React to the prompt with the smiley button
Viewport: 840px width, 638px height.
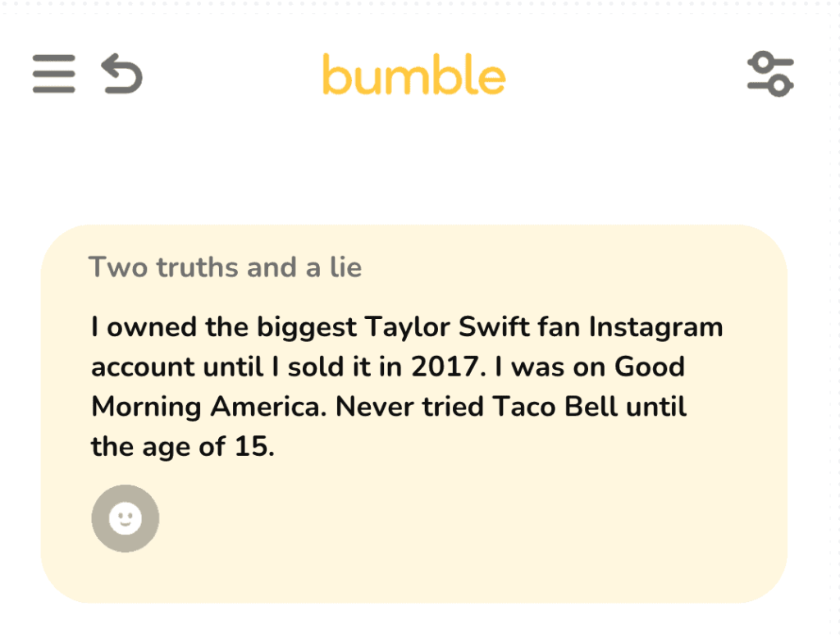click(125, 518)
